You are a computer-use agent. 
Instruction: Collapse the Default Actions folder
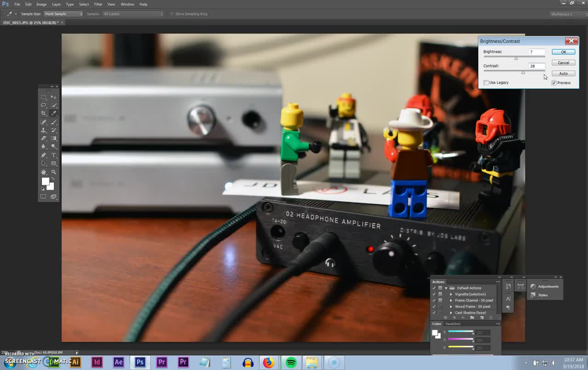click(x=446, y=288)
